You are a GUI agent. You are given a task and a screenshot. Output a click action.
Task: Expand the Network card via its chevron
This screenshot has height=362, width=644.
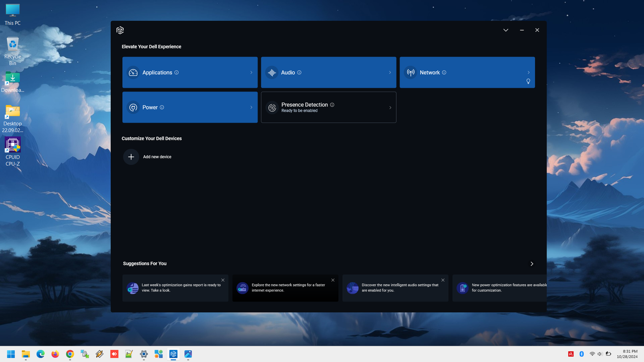point(529,72)
